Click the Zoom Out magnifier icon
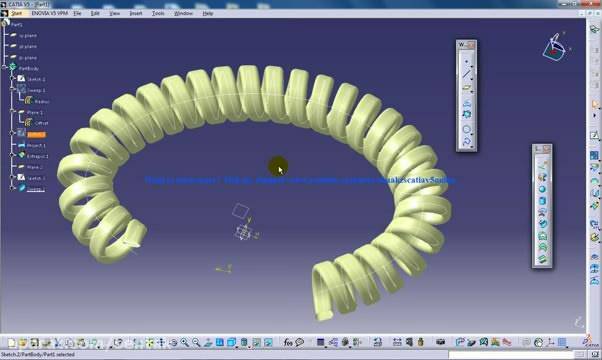Image resolution: width=602 pixels, height=360 pixels. (x=196, y=342)
